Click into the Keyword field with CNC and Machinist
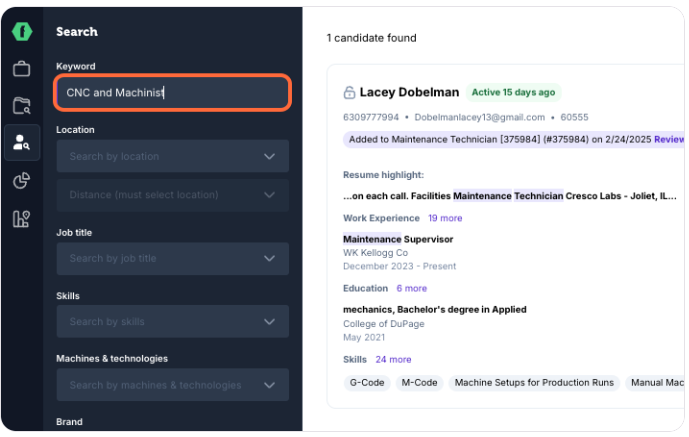Screen dimensions: 689x437 (x=173, y=93)
